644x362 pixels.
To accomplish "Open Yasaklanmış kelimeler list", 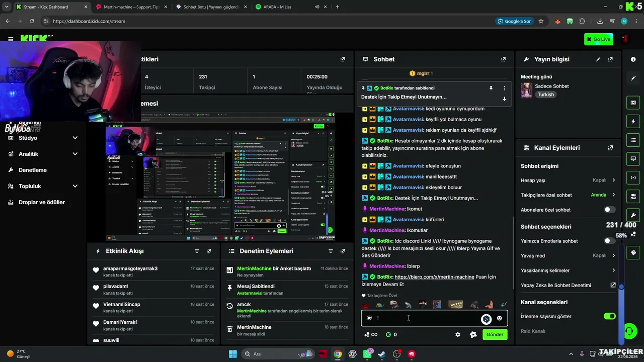I will coord(568,270).
